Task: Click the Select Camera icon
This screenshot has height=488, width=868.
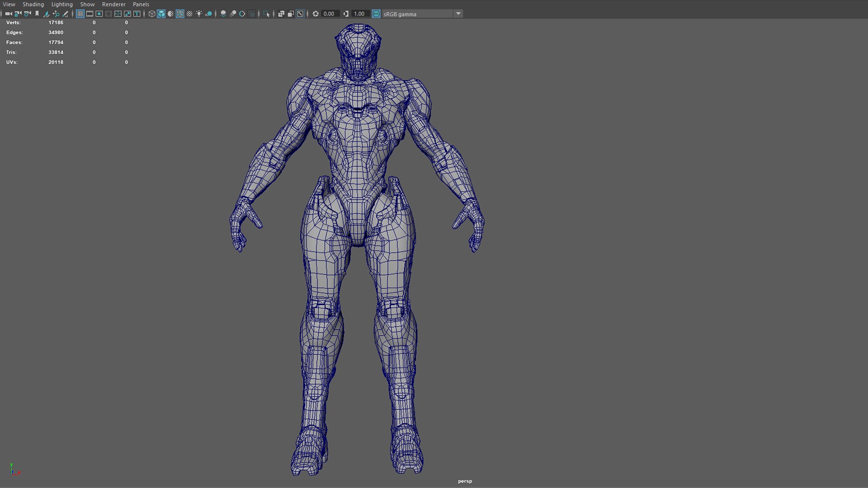Action: pos(8,14)
